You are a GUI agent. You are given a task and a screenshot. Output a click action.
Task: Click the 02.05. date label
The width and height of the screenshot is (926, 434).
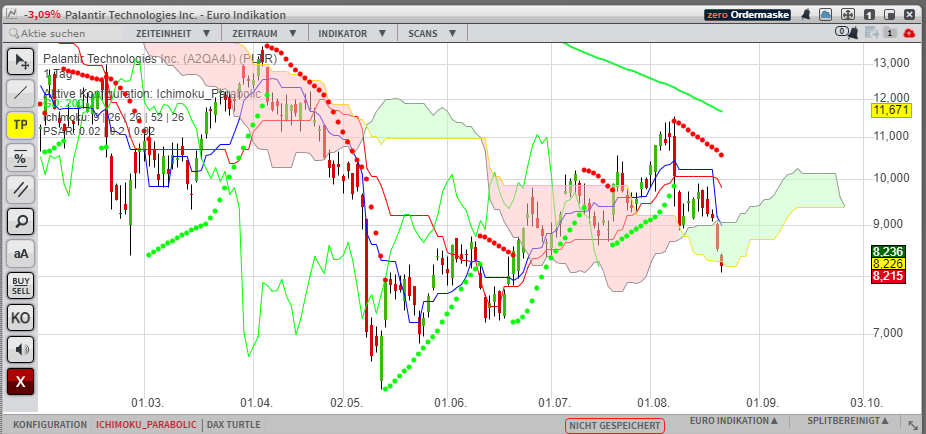tap(345, 404)
